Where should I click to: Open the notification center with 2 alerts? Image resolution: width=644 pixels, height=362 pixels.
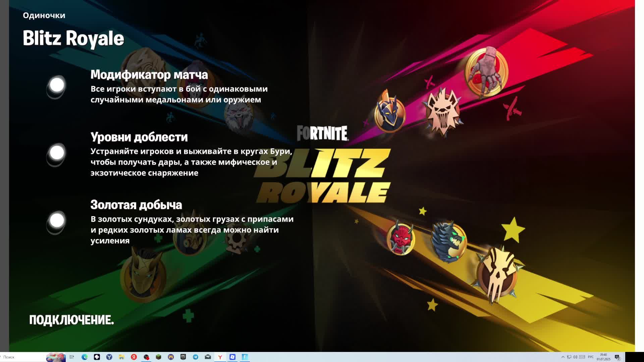point(617,357)
